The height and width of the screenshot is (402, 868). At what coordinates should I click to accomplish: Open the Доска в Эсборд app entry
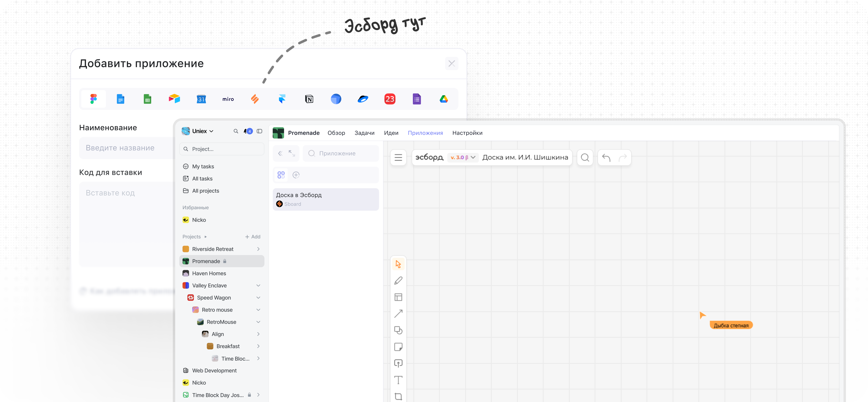click(325, 199)
